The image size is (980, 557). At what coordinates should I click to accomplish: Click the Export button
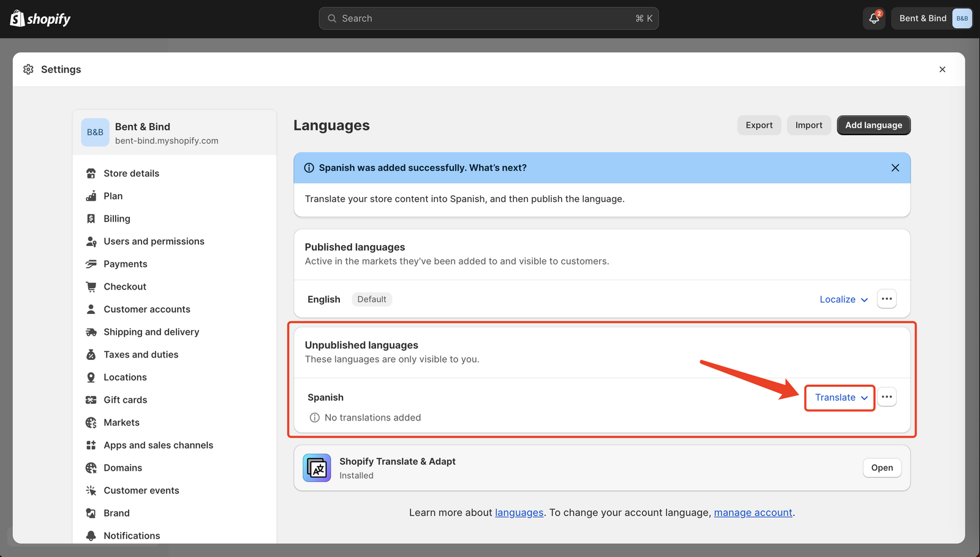pos(759,125)
